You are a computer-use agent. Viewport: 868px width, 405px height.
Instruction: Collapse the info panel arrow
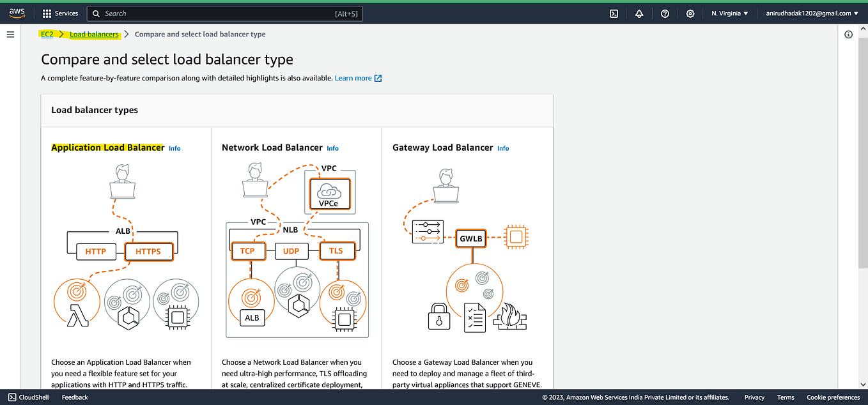pyautogui.click(x=863, y=28)
